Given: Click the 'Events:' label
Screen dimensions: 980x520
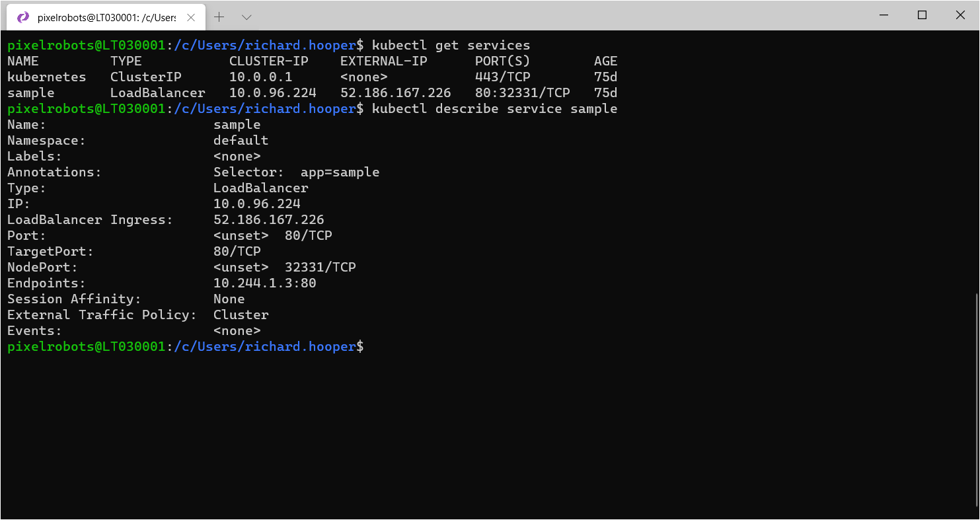Looking at the screenshot, I should (x=35, y=331).
